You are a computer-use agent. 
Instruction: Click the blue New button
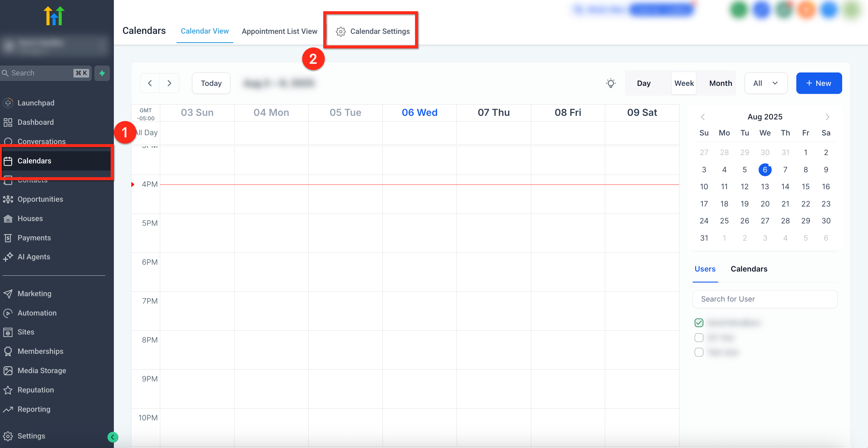coord(819,83)
